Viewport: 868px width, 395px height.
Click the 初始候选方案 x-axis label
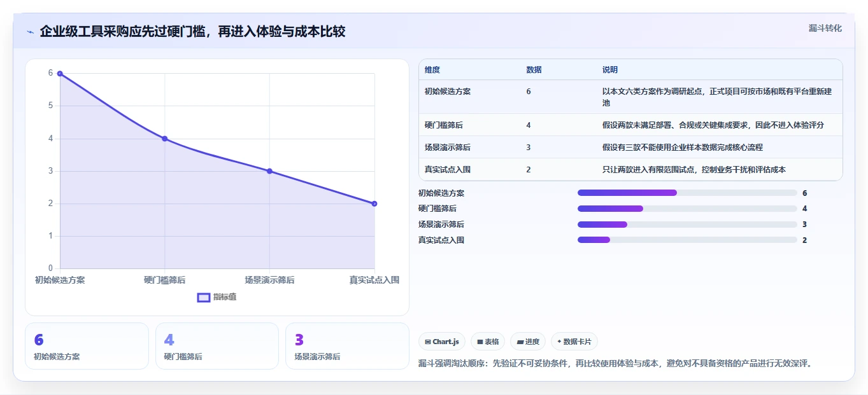point(60,280)
